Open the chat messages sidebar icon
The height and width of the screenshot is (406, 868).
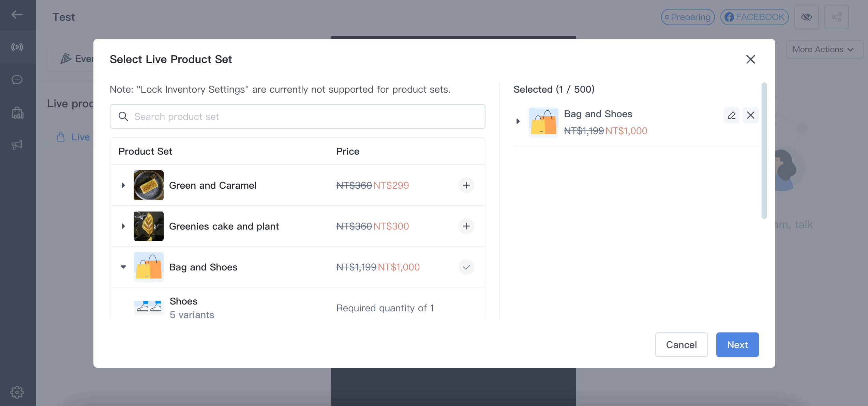click(17, 80)
